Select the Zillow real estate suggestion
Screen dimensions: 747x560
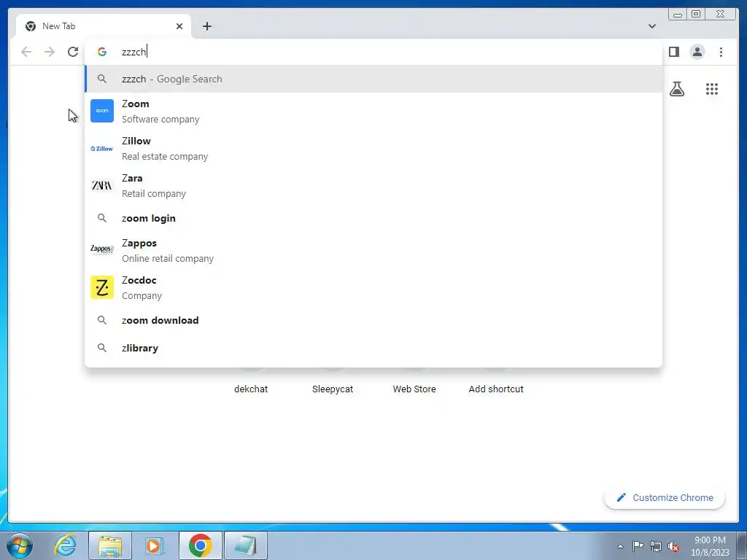[x=373, y=148]
